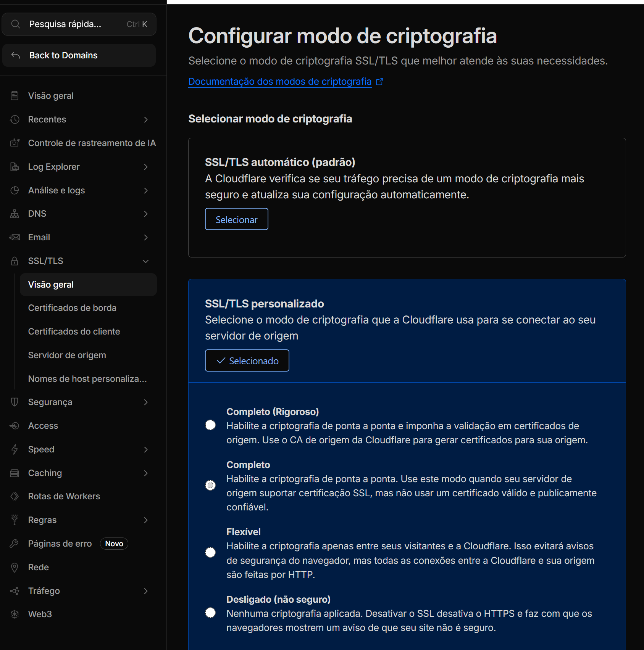The image size is (644, 650).
Task: Open Segurança via its shield icon
Action: coord(14,402)
